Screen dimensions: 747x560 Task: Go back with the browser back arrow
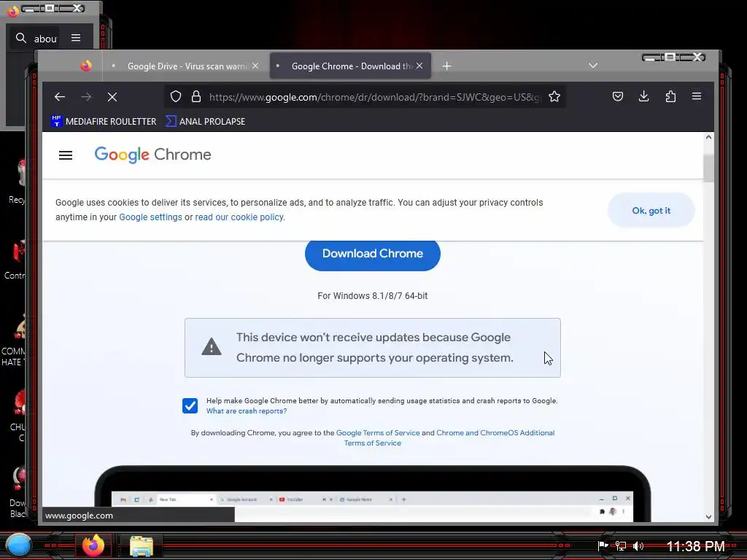(x=60, y=97)
